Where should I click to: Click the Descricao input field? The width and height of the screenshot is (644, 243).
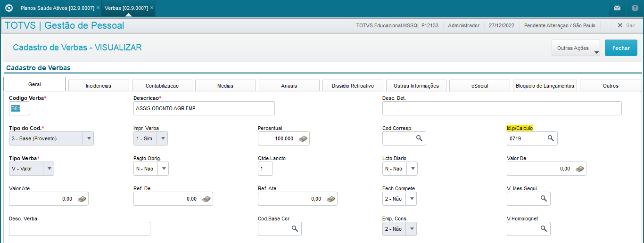[x=204, y=108]
